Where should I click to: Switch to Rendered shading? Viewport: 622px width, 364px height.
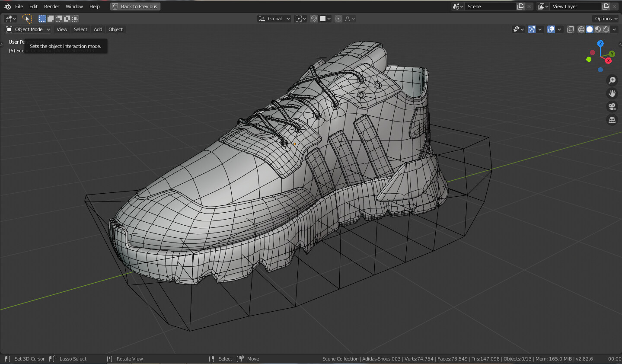(606, 29)
